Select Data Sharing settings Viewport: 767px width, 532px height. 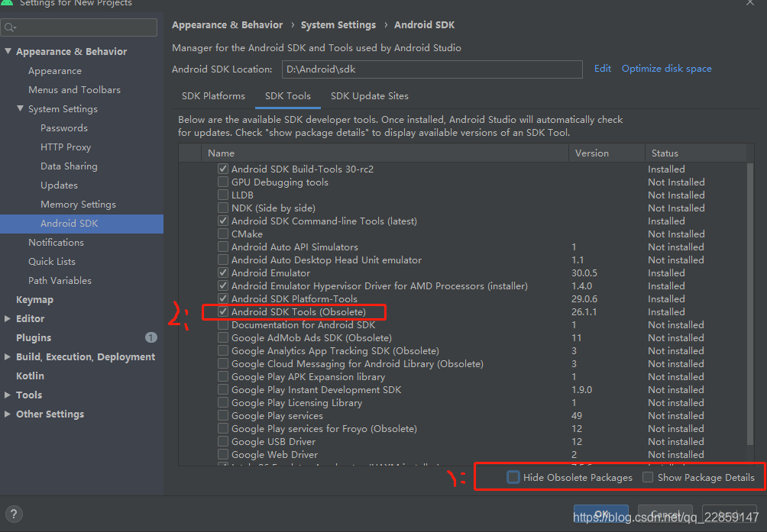tap(69, 166)
